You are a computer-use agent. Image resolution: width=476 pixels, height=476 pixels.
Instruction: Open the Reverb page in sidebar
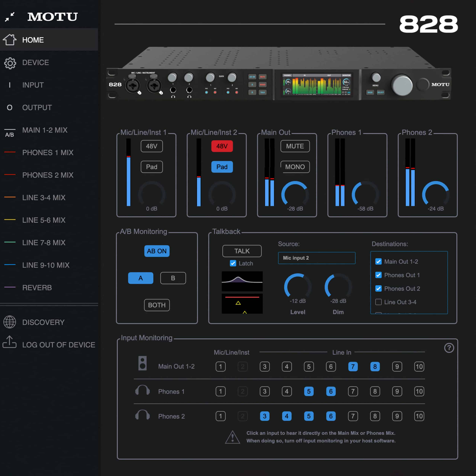[x=37, y=287]
